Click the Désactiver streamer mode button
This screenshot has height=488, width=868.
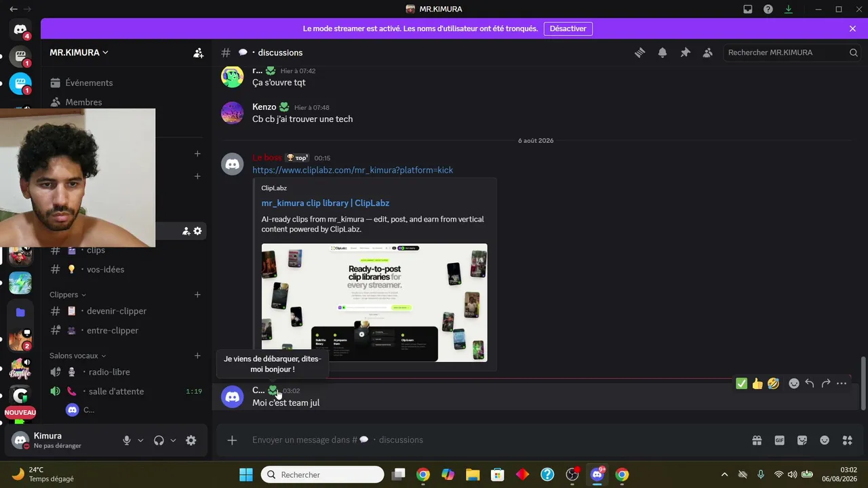coord(568,28)
